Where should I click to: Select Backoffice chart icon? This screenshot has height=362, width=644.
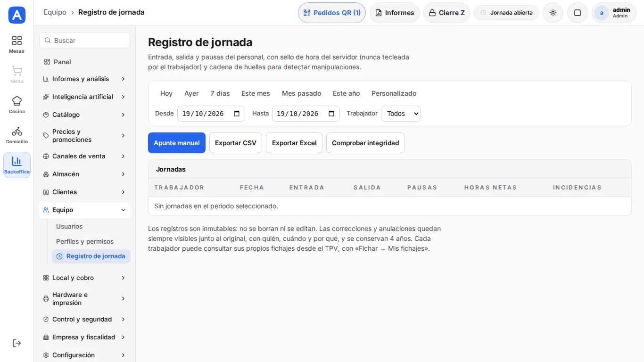[x=17, y=165]
